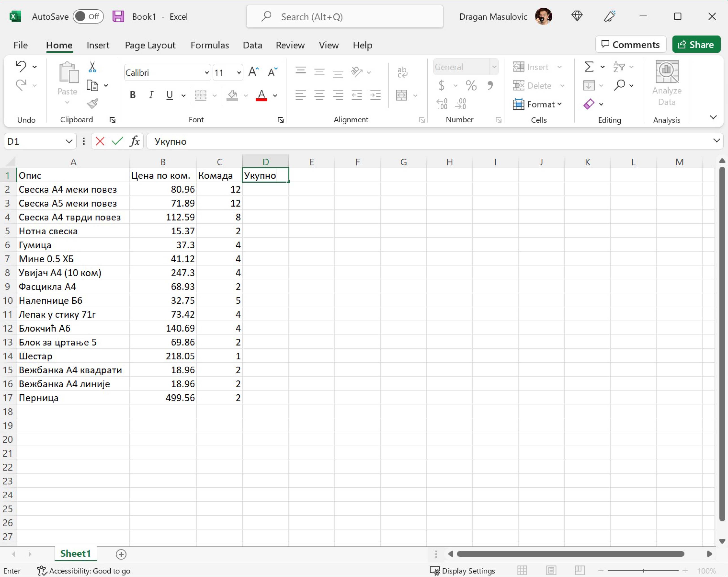728x577 pixels.
Task: Click the AutoSum sigma icon
Action: pyautogui.click(x=588, y=67)
